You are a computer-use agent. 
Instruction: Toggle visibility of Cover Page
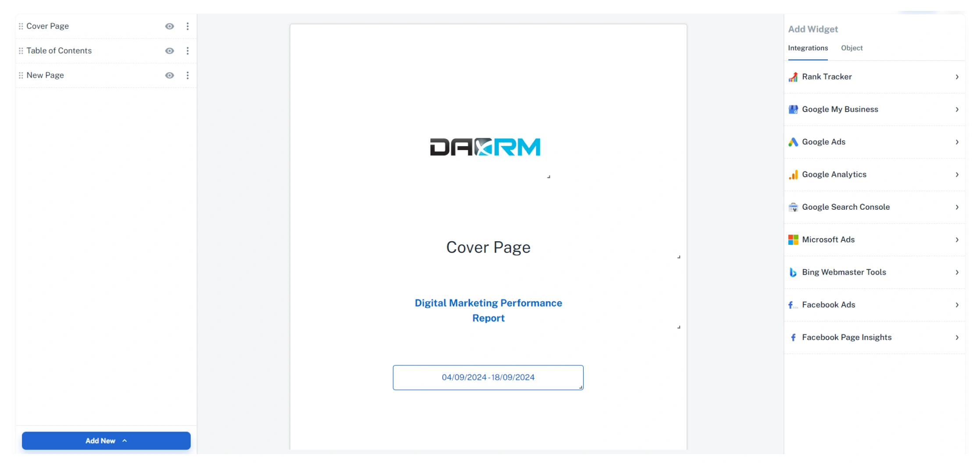(x=170, y=26)
